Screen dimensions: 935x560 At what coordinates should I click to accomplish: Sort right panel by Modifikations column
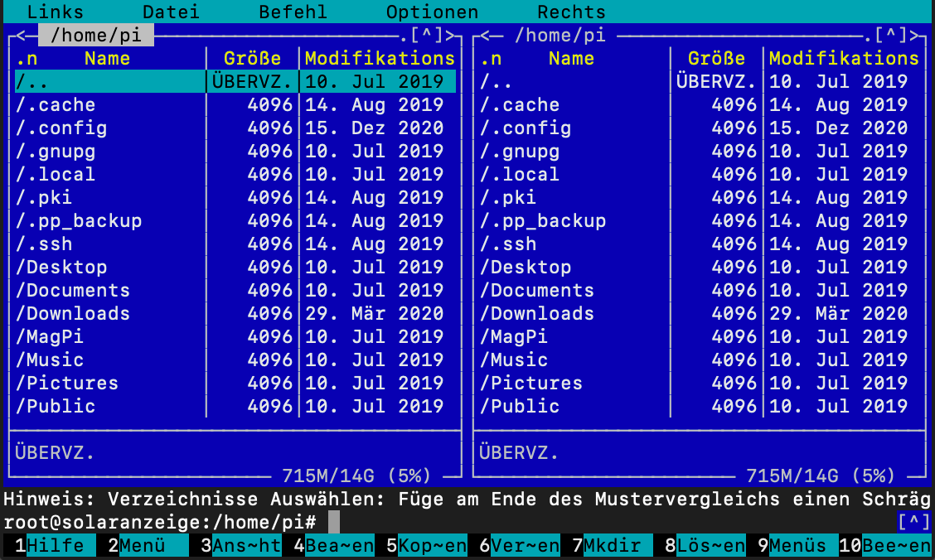pyautogui.click(x=844, y=59)
